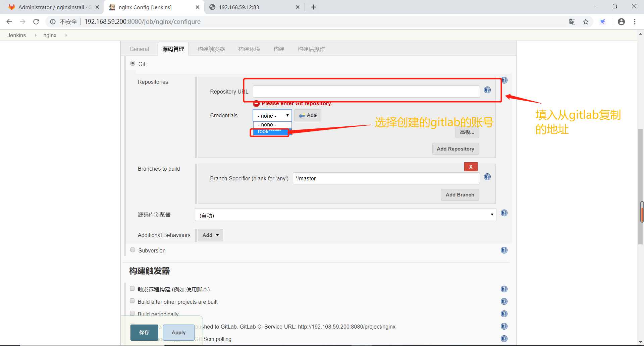The image size is (644, 346).
Task: Open help for Build periodically
Action: (504, 314)
